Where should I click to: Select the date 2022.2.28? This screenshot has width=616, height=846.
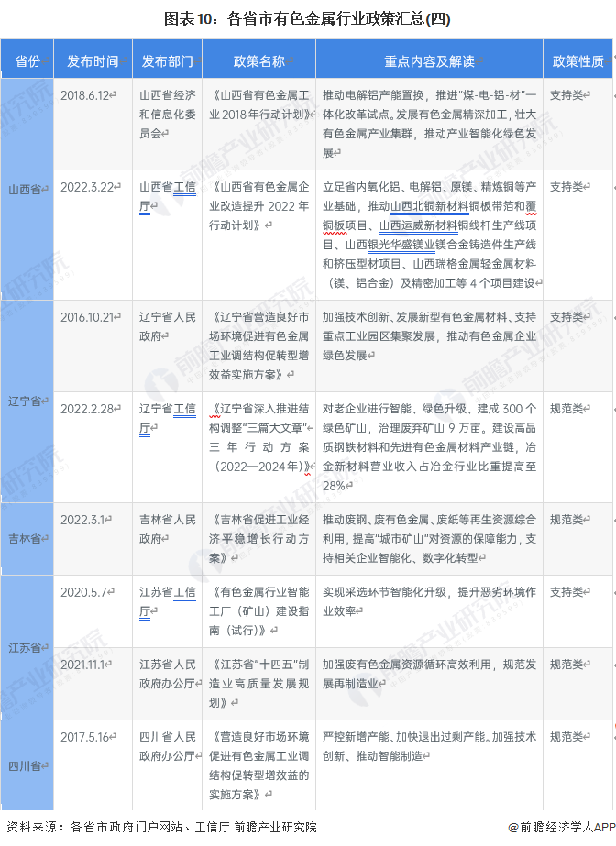click(x=87, y=409)
